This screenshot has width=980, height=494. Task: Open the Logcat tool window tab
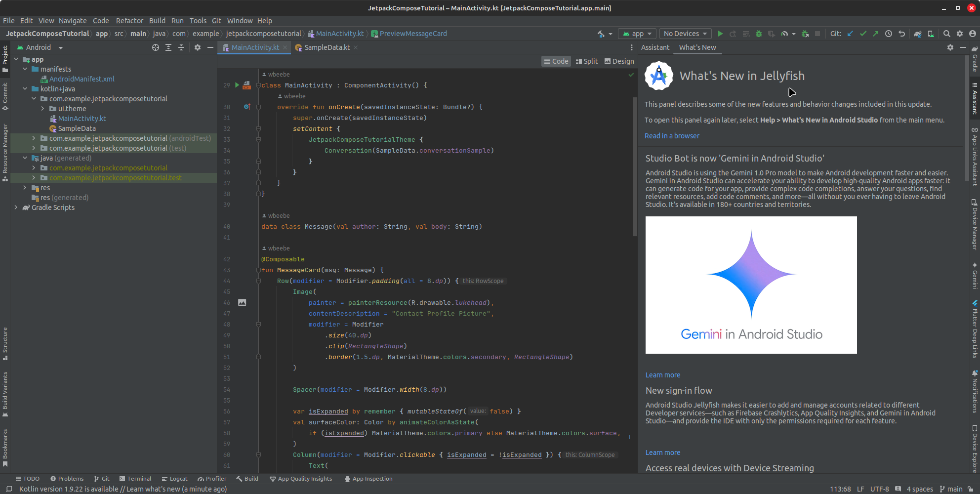coord(174,479)
